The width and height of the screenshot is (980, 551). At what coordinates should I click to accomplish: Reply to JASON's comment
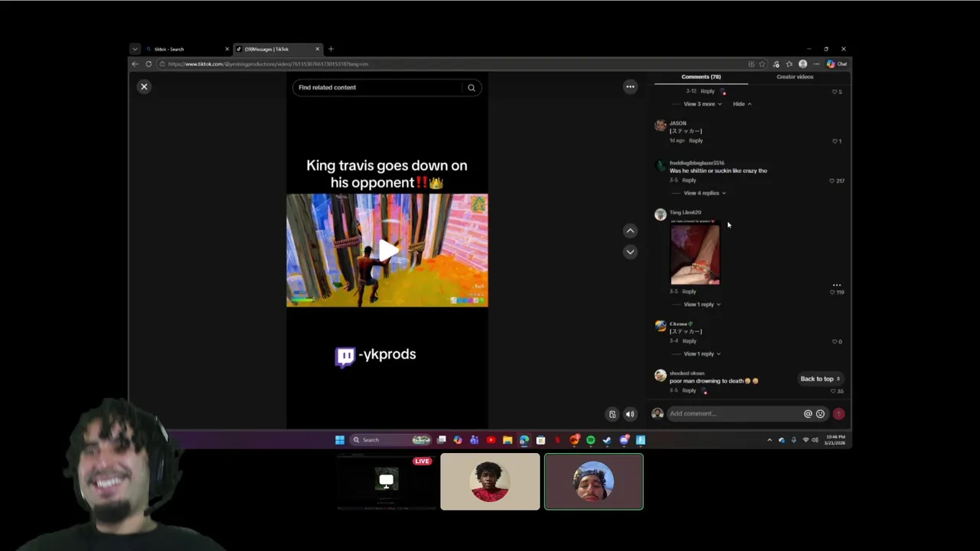695,141
